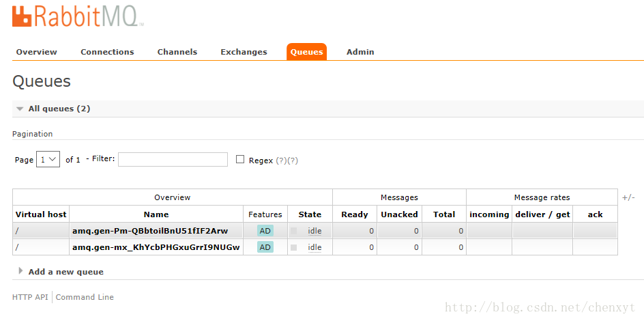The width and height of the screenshot is (644, 321).
Task: Focus the Filter input field
Action: 173,159
